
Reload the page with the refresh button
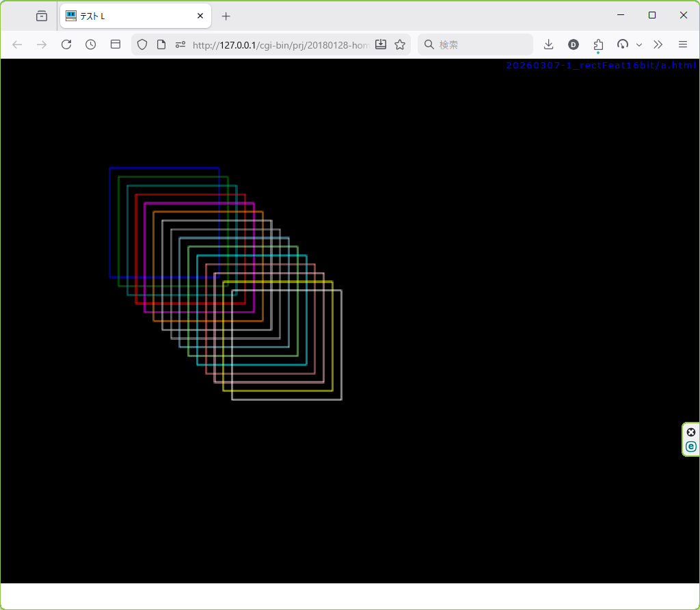pyautogui.click(x=66, y=44)
